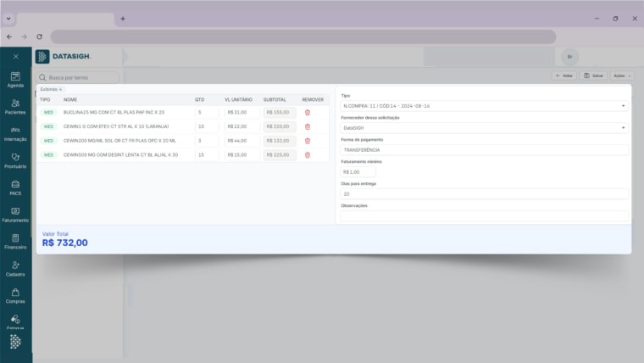Click the subtotal R$ 155,00 cell
This screenshot has width=644, height=363.
tap(280, 112)
